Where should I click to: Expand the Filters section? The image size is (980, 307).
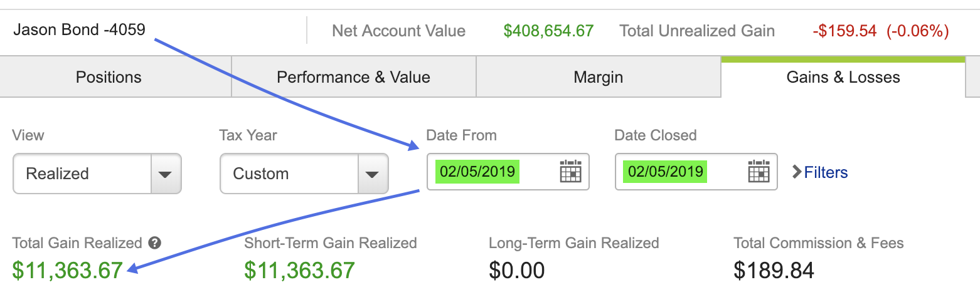(x=826, y=172)
